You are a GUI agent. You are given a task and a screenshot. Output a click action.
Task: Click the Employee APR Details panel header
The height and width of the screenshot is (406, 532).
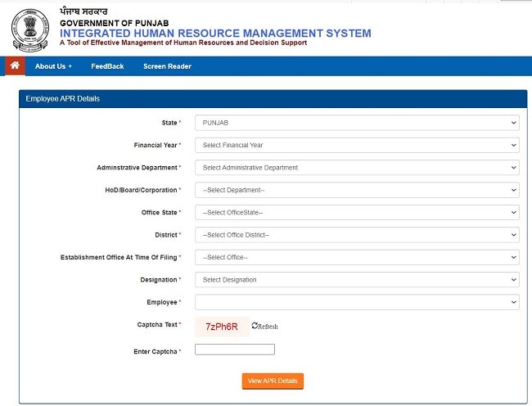point(273,99)
